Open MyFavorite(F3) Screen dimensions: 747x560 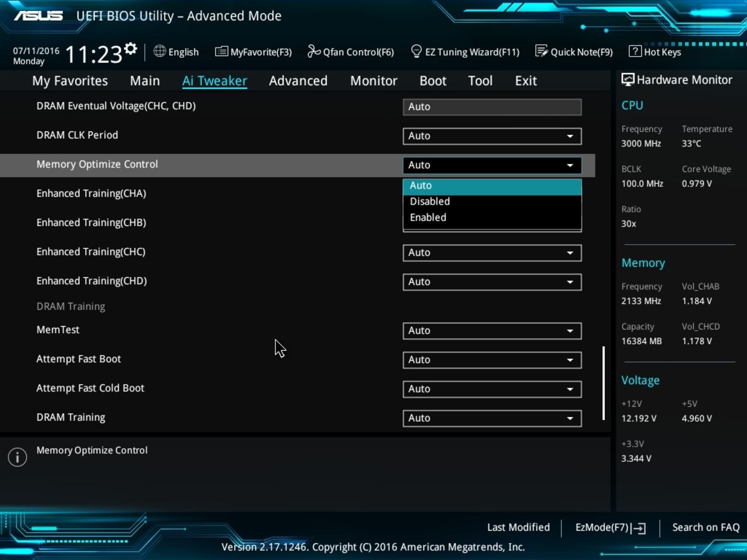253,52
